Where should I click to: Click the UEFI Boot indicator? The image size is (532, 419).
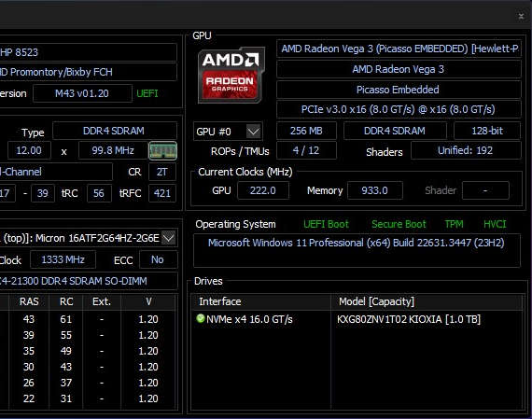coord(326,224)
